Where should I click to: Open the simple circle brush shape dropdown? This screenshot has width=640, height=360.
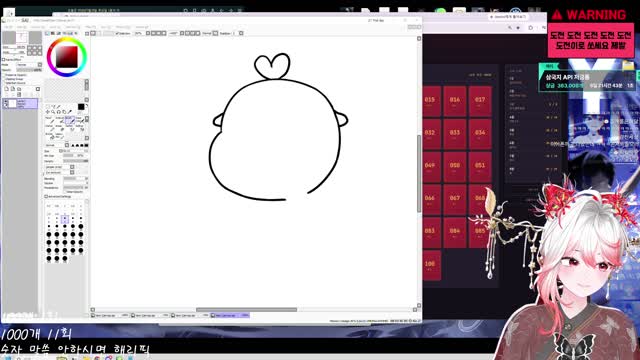tap(60, 167)
